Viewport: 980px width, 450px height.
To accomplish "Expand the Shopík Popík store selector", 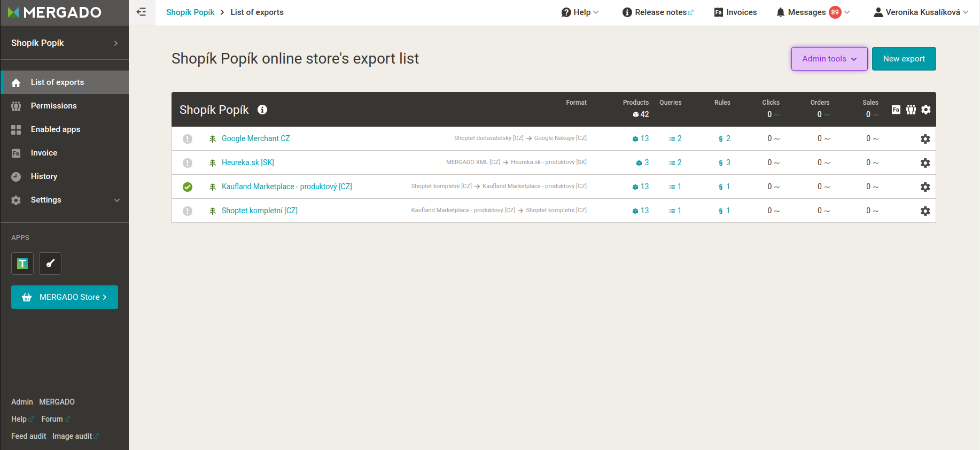I will tap(65, 43).
